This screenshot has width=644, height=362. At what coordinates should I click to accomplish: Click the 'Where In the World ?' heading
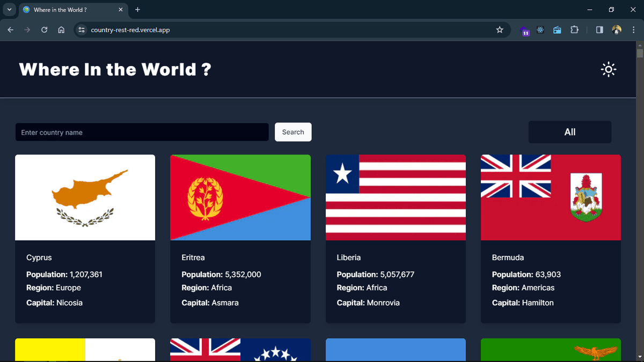pyautogui.click(x=115, y=69)
